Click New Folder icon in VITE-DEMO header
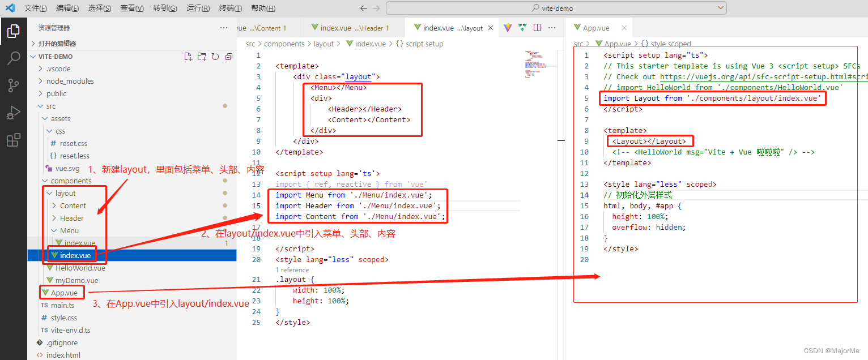Viewport: 868px width, 360px height. 202,57
